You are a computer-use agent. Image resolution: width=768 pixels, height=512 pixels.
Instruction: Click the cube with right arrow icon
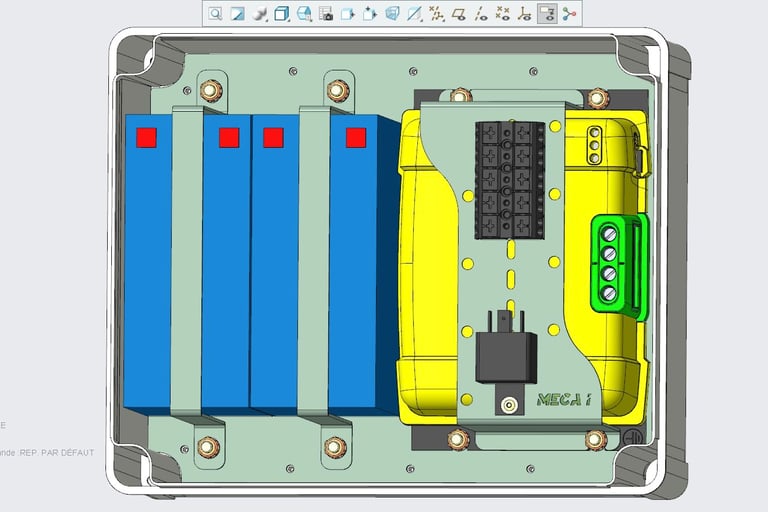[x=348, y=14]
